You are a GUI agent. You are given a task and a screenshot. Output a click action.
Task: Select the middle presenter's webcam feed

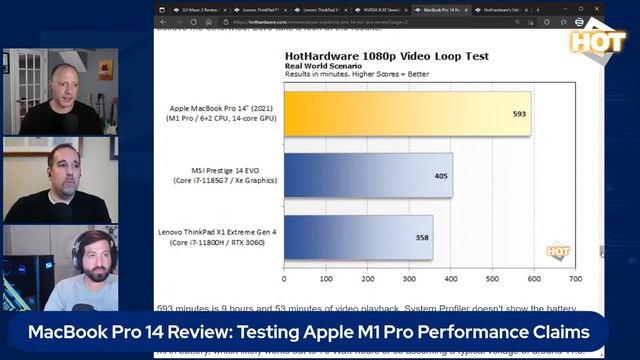(60, 180)
